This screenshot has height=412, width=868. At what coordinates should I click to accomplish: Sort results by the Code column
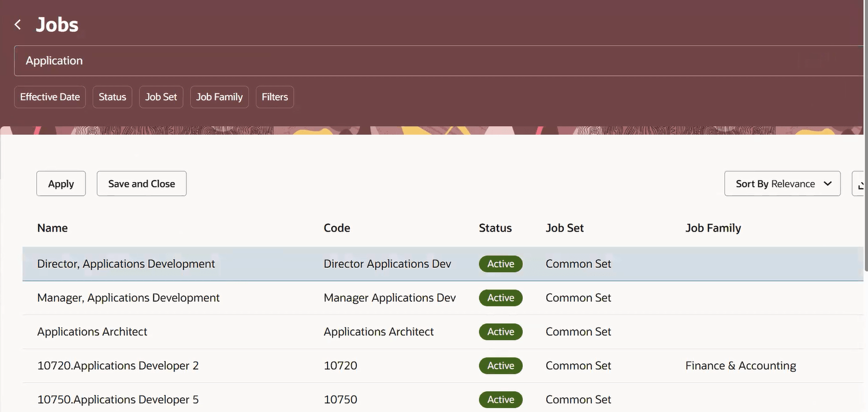(x=337, y=227)
